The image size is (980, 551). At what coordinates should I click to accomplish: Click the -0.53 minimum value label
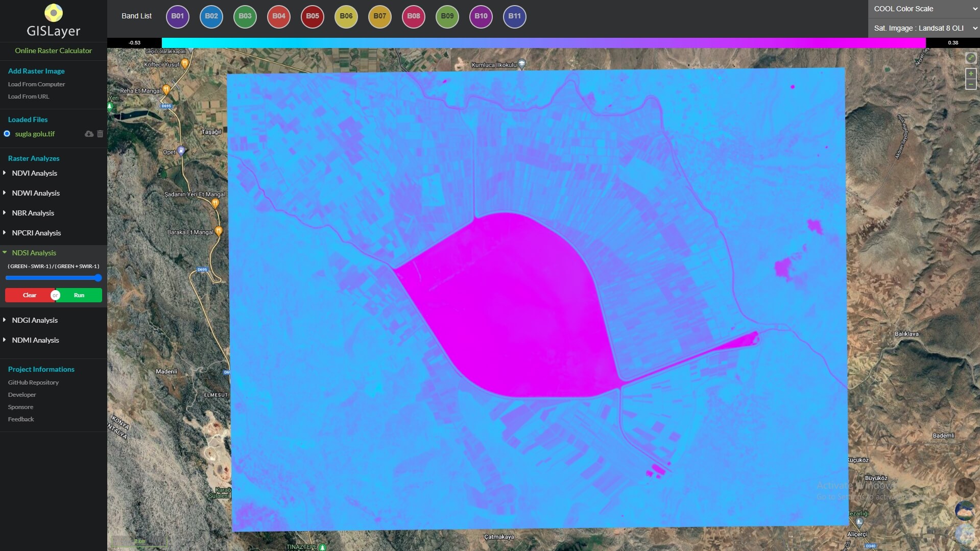134,42
